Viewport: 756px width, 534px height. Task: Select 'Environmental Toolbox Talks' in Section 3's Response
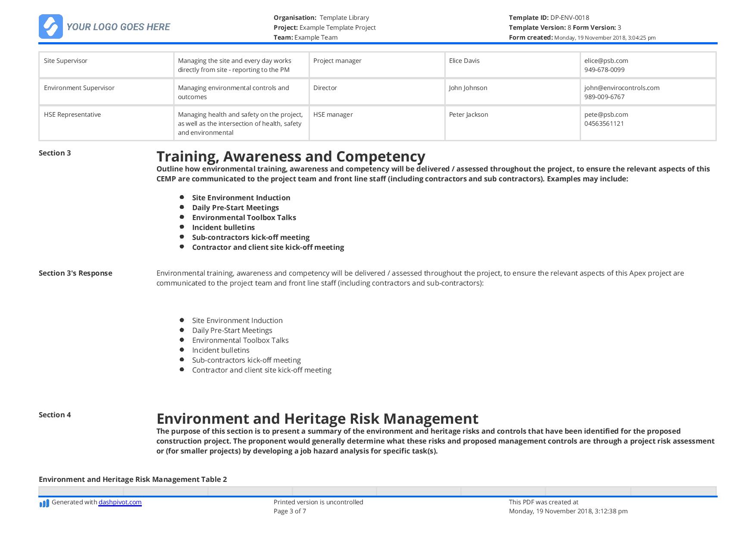[x=240, y=340]
